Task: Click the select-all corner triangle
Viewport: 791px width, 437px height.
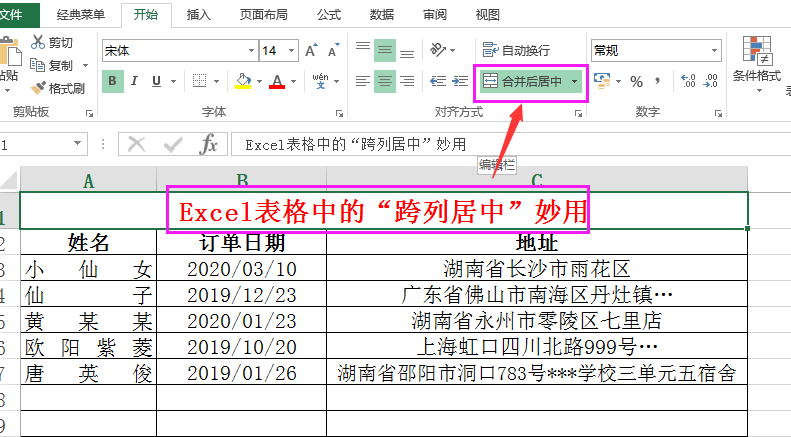Action: (10, 180)
